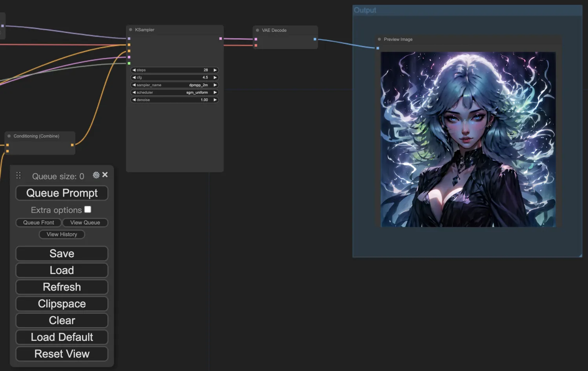This screenshot has height=371, width=588.
Task: Select previous sampler_name option
Action: pyautogui.click(x=134, y=85)
